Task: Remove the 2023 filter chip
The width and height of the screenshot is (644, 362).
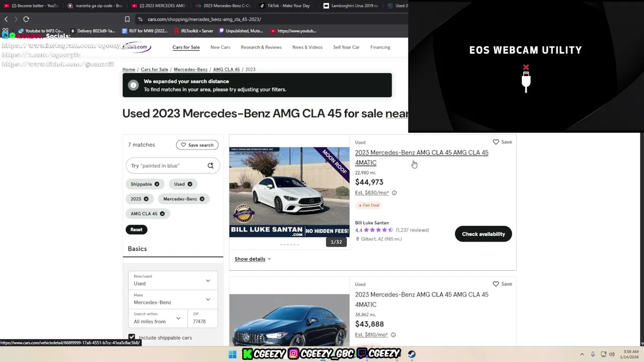Action: tap(146, 199)
